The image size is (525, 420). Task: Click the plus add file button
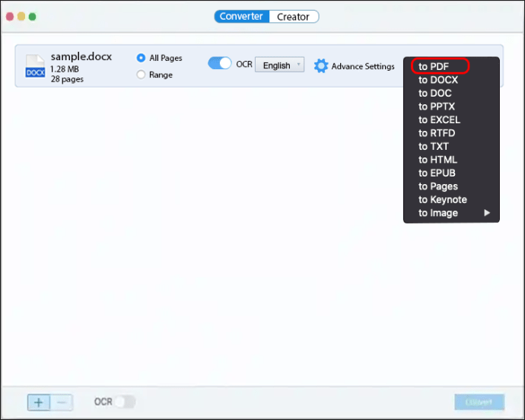(x=39, y=402)
